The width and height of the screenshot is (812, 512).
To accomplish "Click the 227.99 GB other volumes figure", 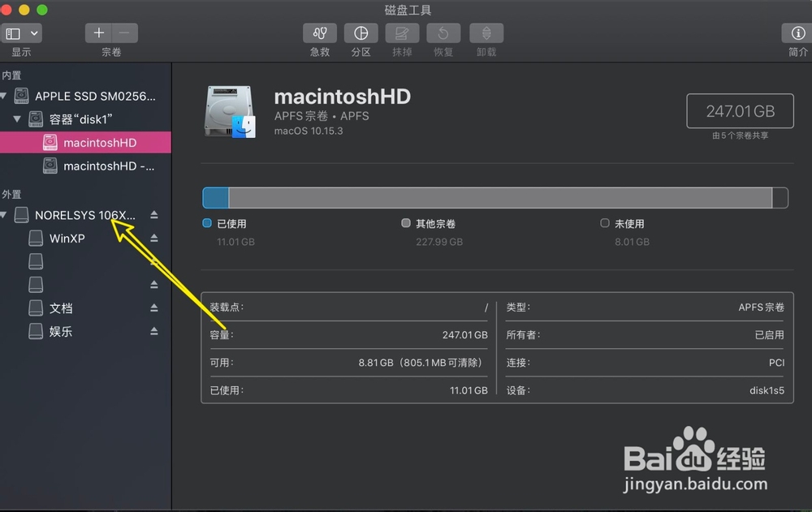I will point(439,242).
